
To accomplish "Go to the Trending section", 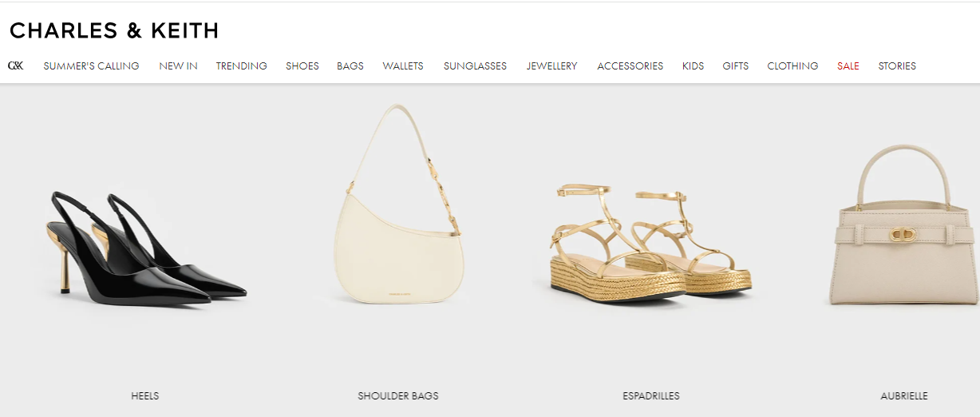I will point(241,66).
